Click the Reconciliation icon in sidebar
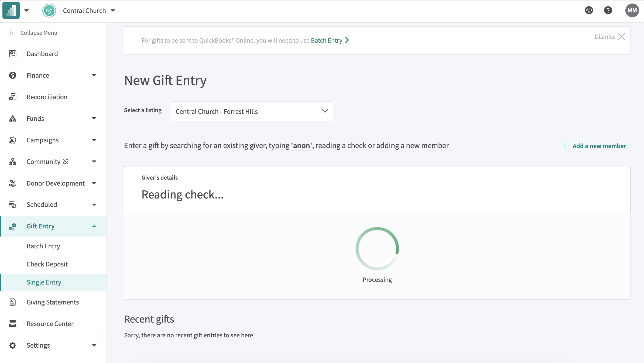Screen dimensions: 644x363 point(13,97)
